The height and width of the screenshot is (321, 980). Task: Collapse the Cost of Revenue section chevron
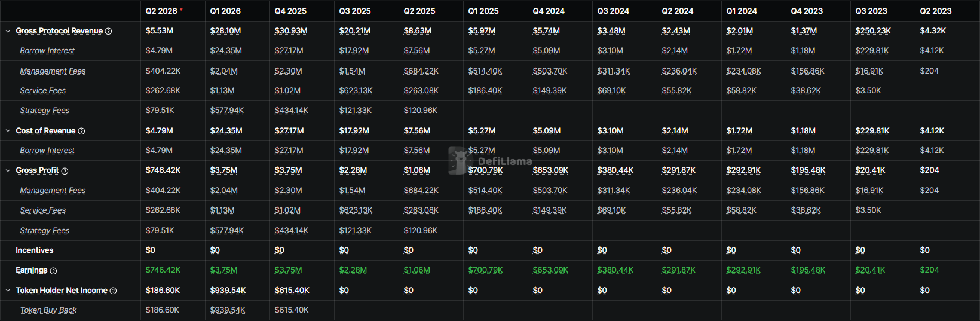[x=8, y=131]
